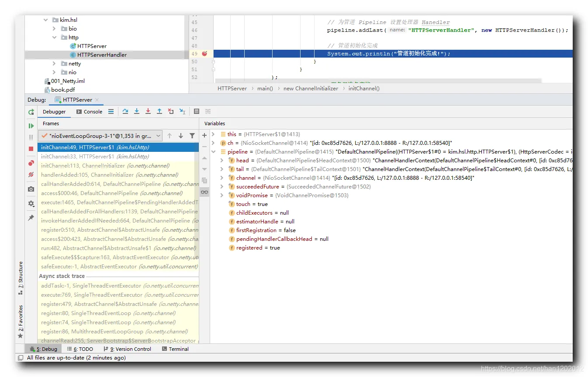Viewport: 588px width, 377px height.
Task: Expand the 'tail' field node
Action: [222, 169]
